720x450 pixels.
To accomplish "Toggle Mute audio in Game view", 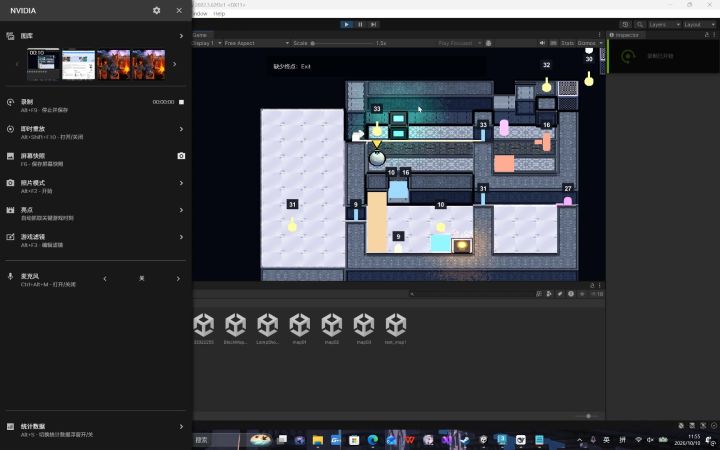I will tap(542, 43).
